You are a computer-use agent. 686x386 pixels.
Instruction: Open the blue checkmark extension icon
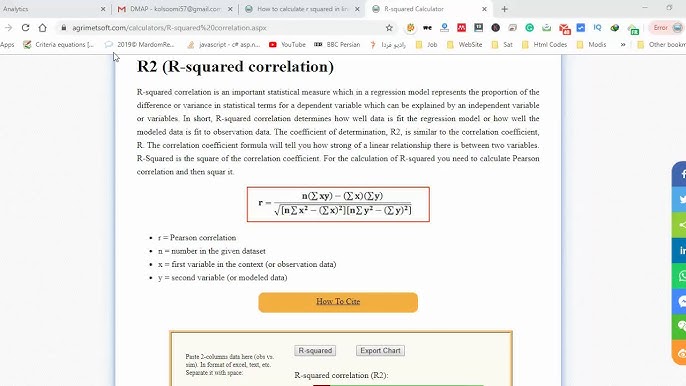click(x=581, y=28)
